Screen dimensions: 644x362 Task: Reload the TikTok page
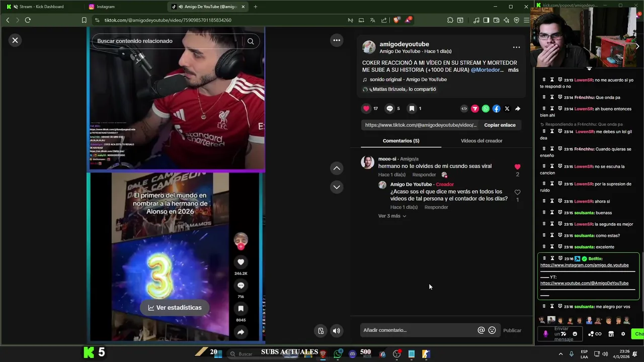tap(28, 20)
